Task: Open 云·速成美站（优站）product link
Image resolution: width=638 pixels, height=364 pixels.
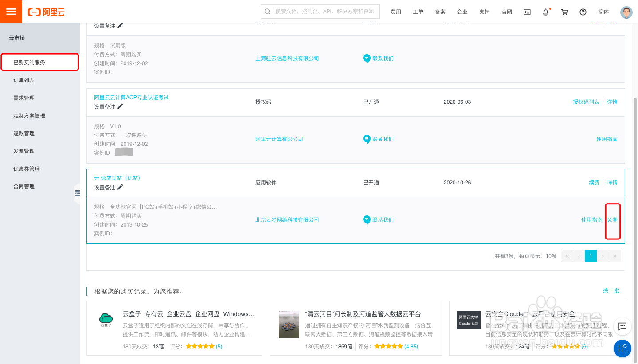Action: point(117,178)
